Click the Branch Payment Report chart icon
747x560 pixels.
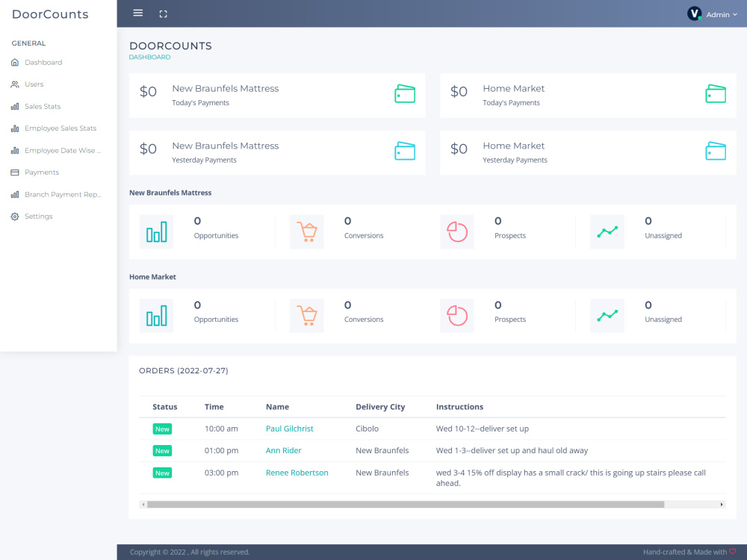click(x=15, y=194)
